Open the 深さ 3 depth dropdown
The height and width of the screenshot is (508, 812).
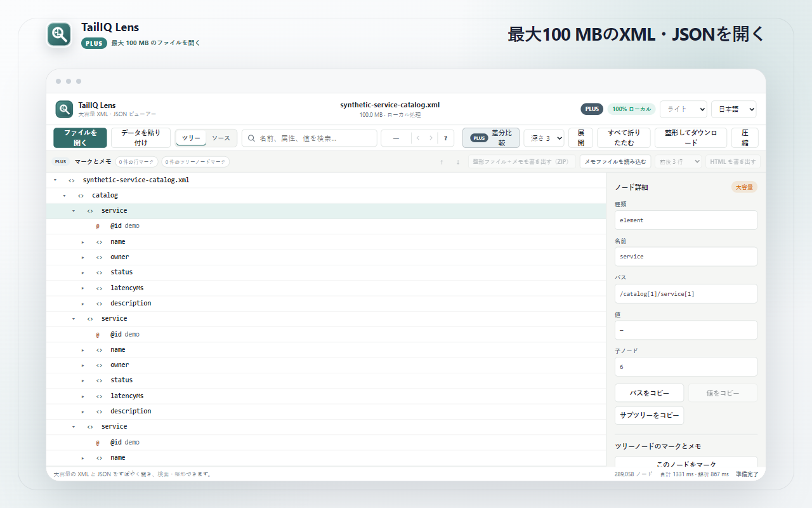544,138
